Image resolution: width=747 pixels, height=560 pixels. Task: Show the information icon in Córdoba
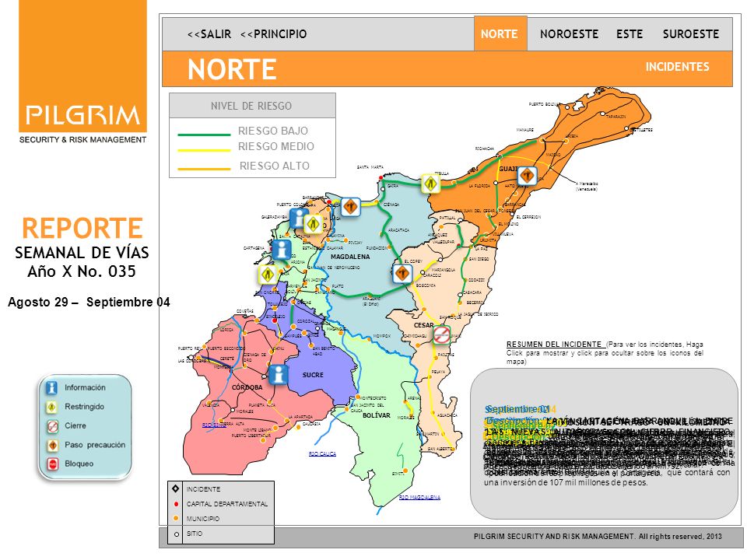[x=278, y=375]
